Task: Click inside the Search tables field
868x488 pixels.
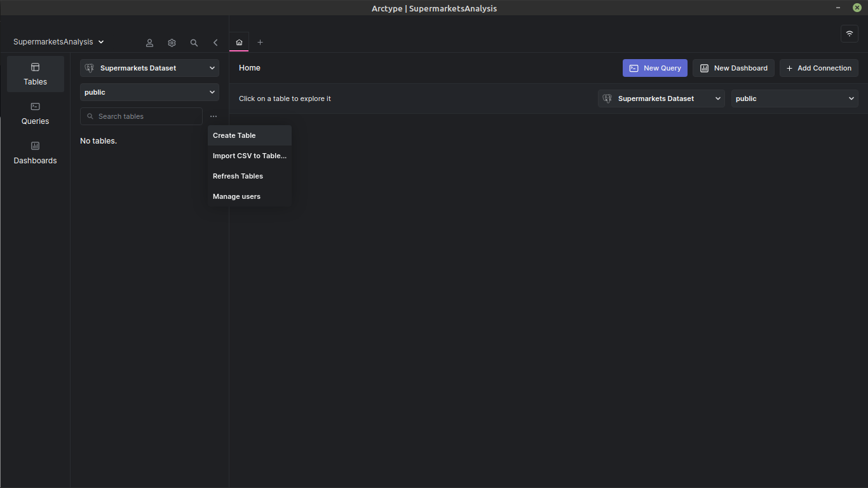Action: coord(140,116)
